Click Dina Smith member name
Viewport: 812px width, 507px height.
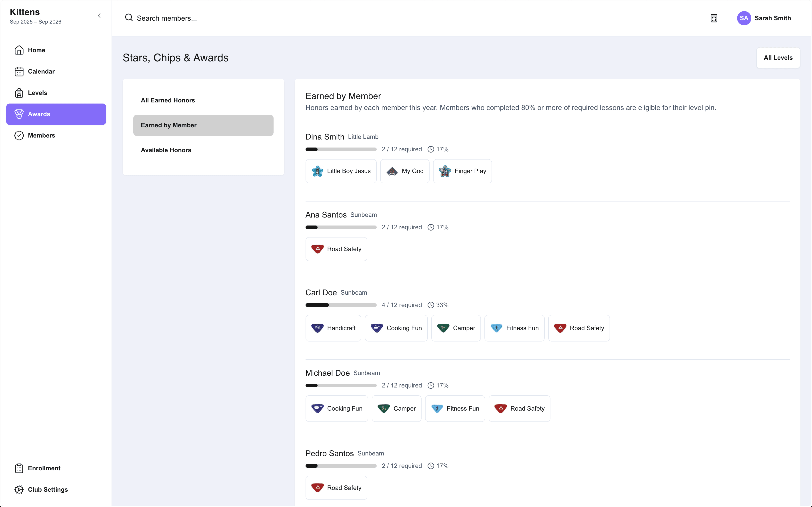point(325,137)
